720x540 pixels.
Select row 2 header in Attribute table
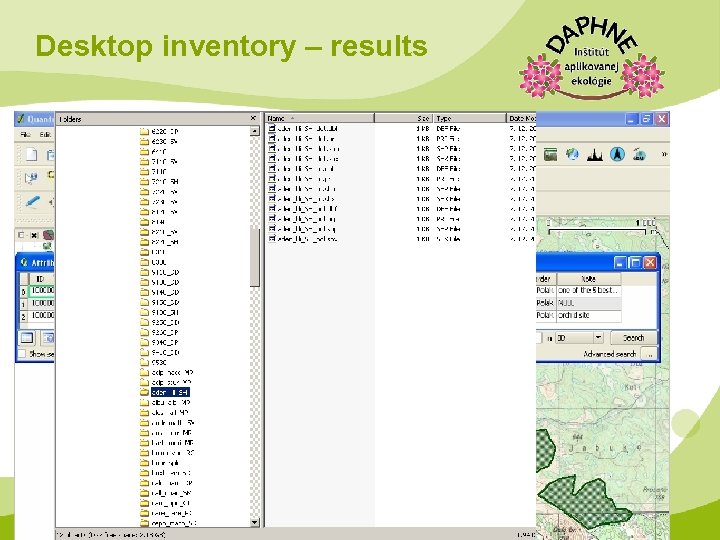23,316
